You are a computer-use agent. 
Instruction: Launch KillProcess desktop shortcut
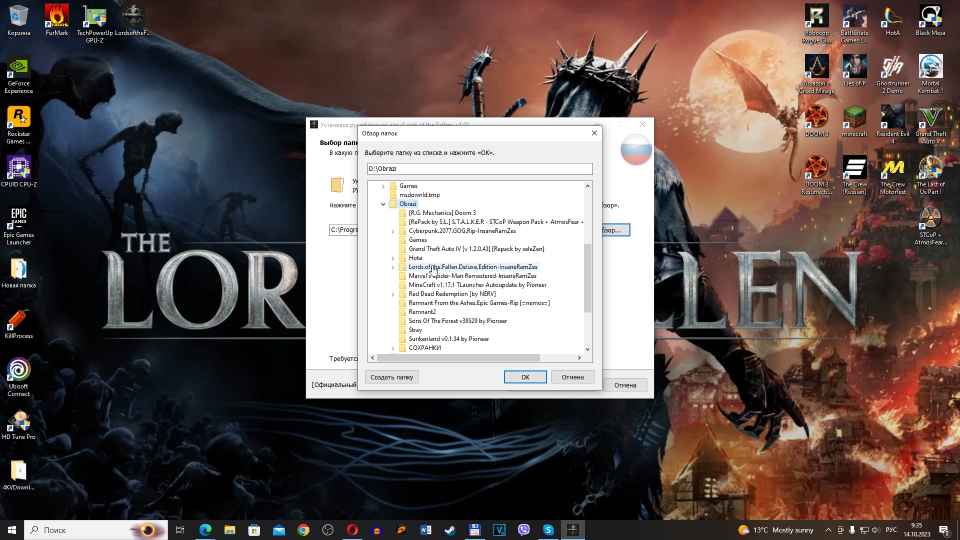pyautogui.click(x=18, y=324)
